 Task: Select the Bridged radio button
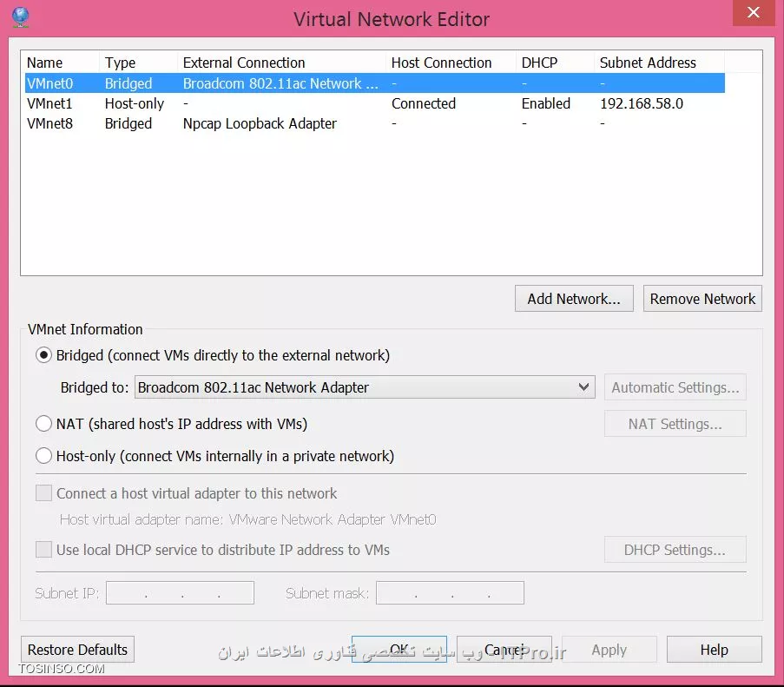44,355
